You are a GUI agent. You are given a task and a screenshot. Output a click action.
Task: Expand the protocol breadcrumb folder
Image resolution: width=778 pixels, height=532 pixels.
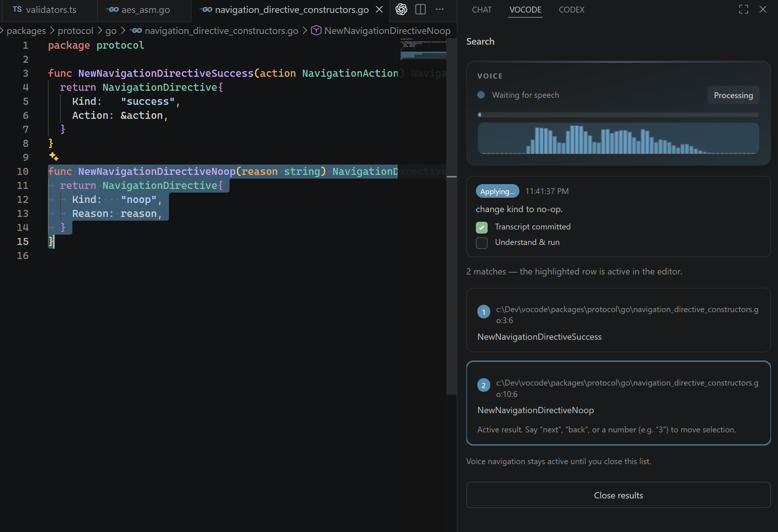point(75,31)
